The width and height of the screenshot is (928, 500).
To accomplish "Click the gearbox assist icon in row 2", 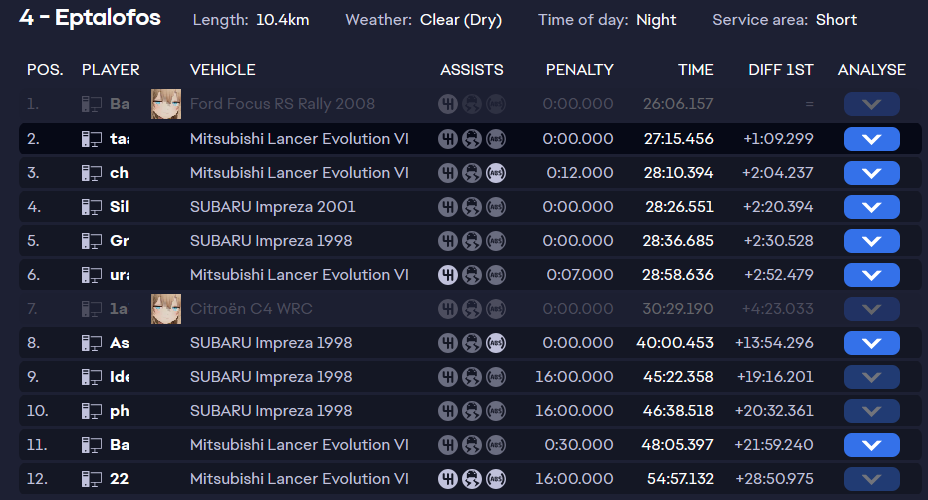I will (448, 139).
